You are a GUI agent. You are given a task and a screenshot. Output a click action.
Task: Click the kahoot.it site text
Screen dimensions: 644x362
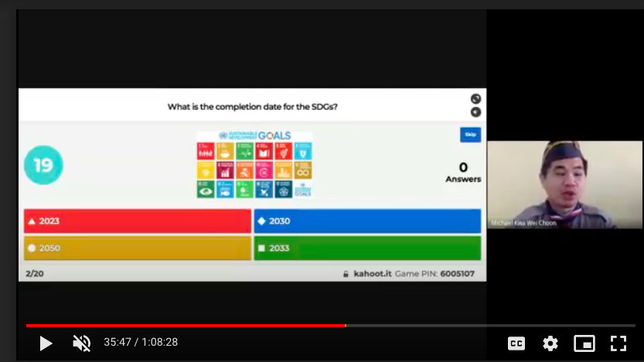coord(373,274)
